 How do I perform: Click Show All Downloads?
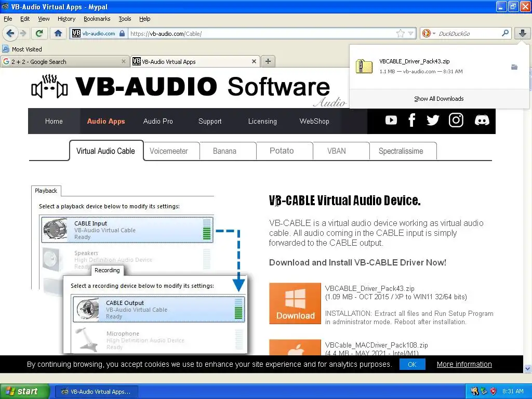tap(438, 99)
